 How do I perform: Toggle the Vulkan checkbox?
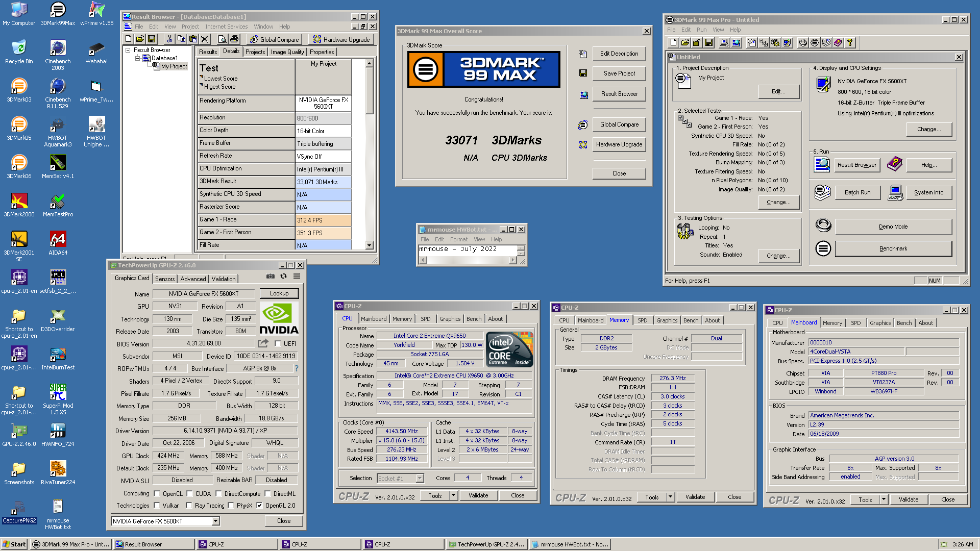tap(157, 505)
